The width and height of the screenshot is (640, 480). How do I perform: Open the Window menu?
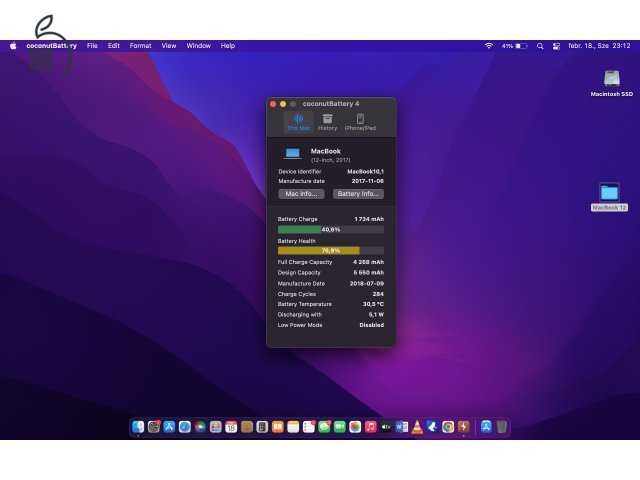[x=198, y=46]
